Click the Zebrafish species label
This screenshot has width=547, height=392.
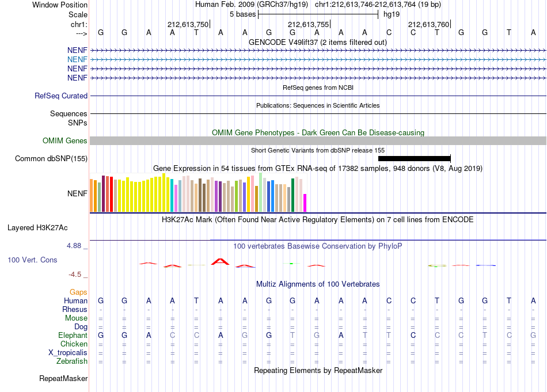(x=72, y=361)
